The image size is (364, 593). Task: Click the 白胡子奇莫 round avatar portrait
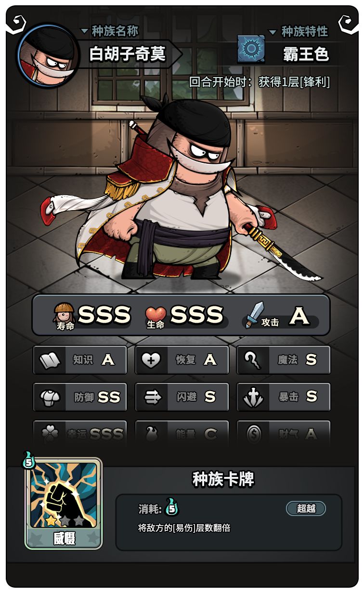point(49,55)
